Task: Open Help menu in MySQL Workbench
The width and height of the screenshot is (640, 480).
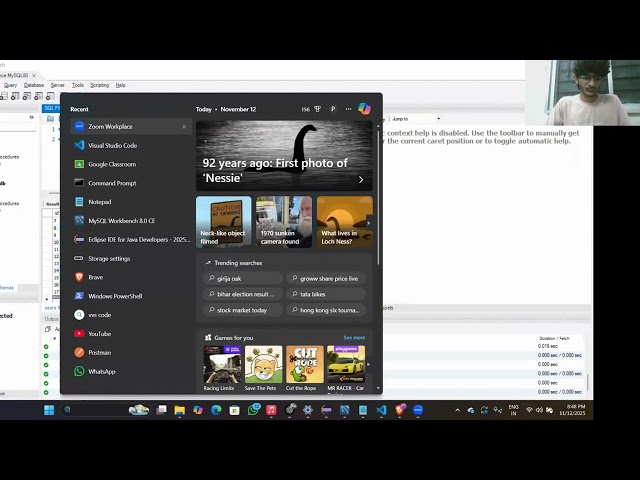Action: coord(120,85)
